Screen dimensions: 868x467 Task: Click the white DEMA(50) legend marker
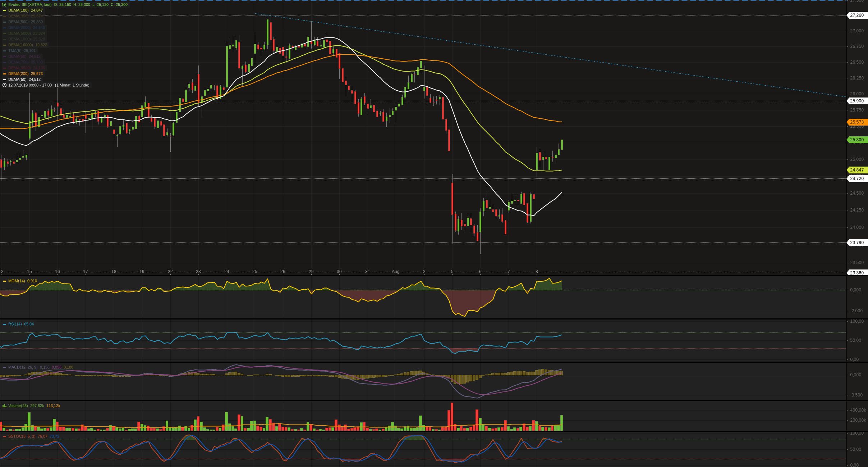[5, 80]
